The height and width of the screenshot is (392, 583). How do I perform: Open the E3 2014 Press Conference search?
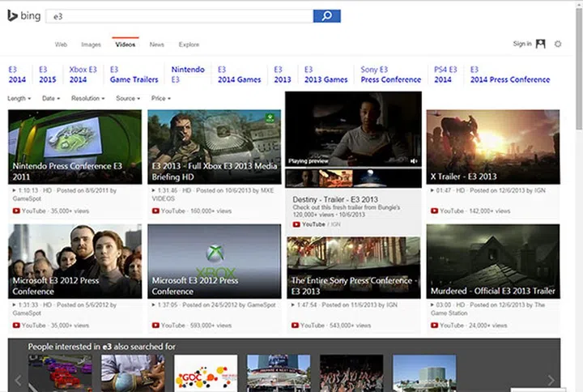(510, 75)
